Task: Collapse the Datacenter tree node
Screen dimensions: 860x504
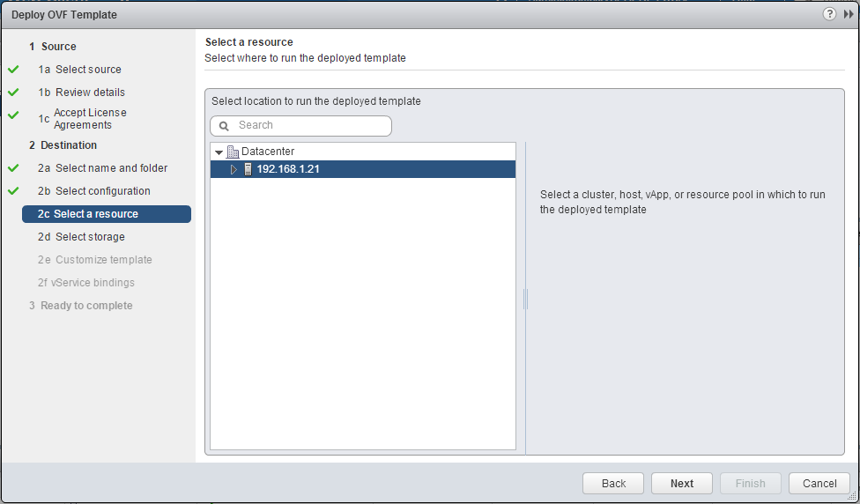Action: [219, 152]
